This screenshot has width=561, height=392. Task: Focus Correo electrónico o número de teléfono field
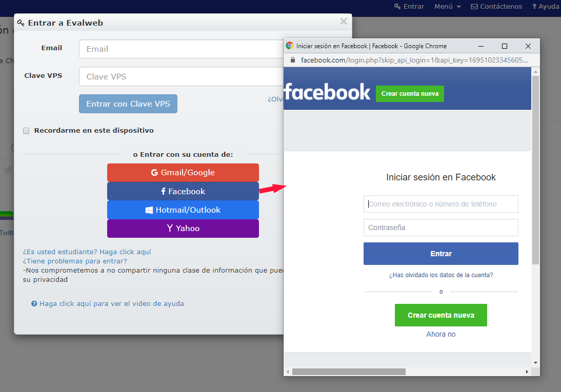tap(441, 204)
